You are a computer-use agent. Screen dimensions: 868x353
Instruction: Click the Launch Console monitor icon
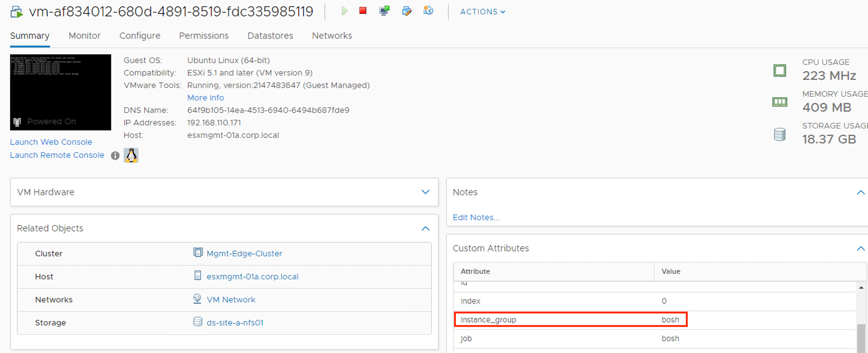tap(384, 11)
